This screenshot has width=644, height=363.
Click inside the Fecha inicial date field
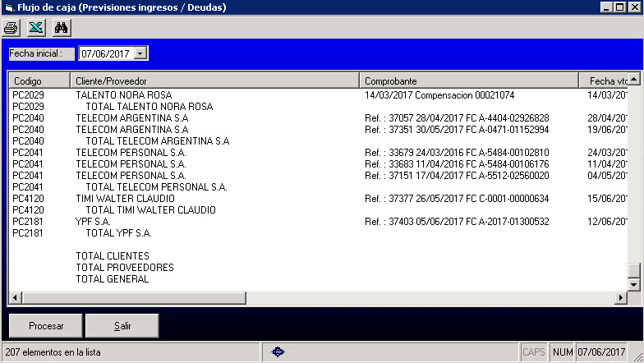[x=105, y=53]
